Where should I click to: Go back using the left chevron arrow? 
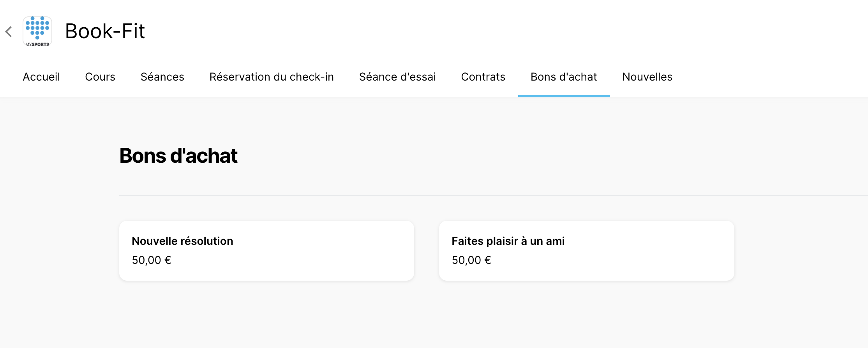pyautogui.click(x=9, y=32)
